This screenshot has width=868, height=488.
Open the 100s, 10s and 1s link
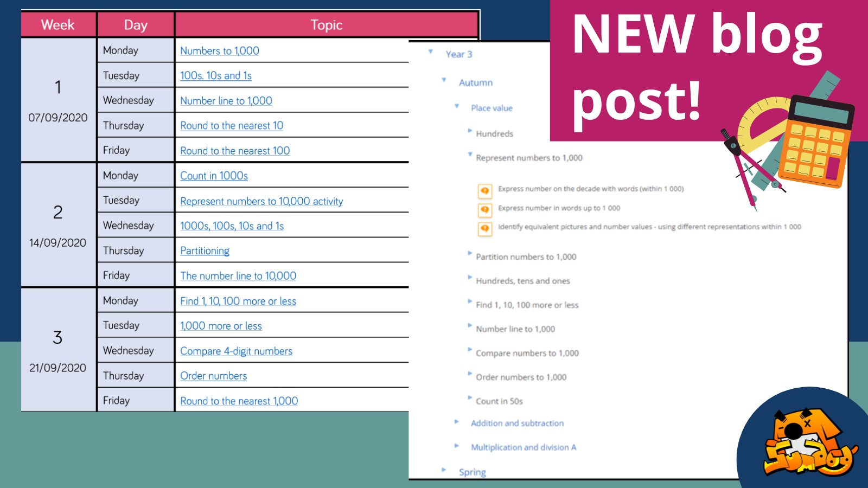tap(216, 75)
